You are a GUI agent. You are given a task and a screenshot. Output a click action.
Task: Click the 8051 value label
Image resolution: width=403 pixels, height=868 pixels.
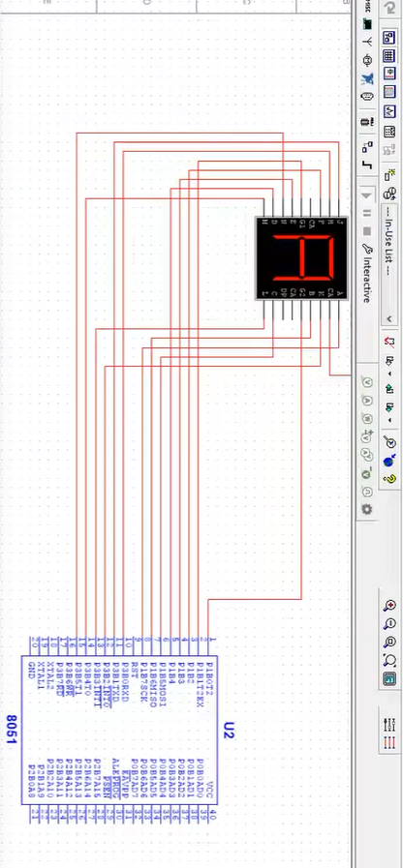click(12, 729)
